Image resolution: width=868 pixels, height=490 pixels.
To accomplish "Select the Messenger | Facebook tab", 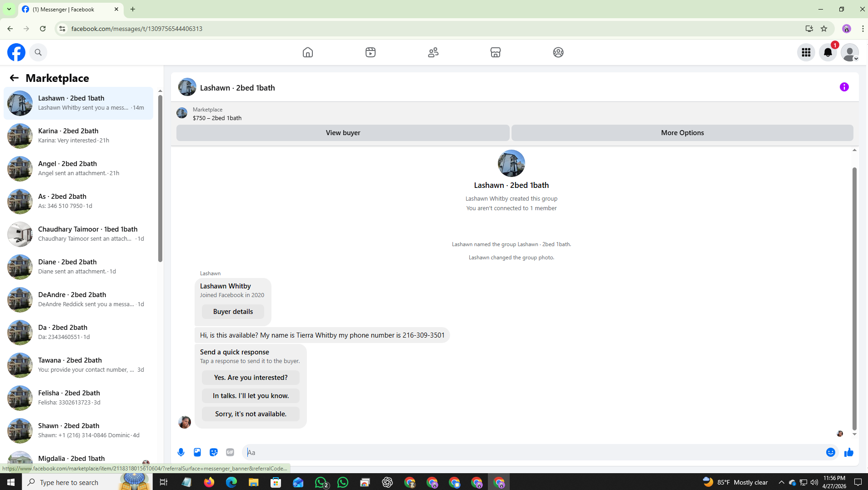I will pos(71,9).
